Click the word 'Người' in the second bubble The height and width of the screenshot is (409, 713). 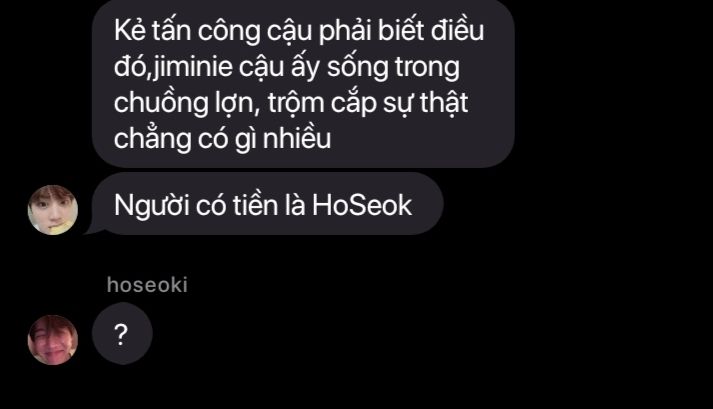coord(151,206)
